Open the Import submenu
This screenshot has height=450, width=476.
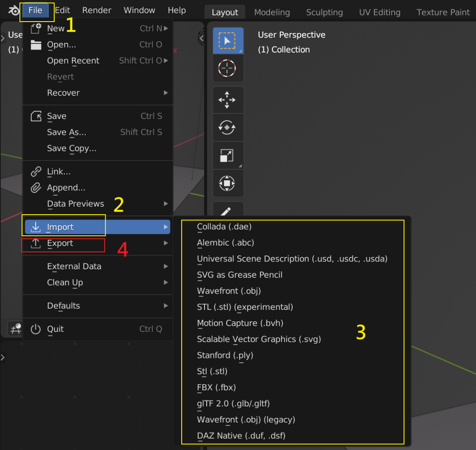(98, 227)
